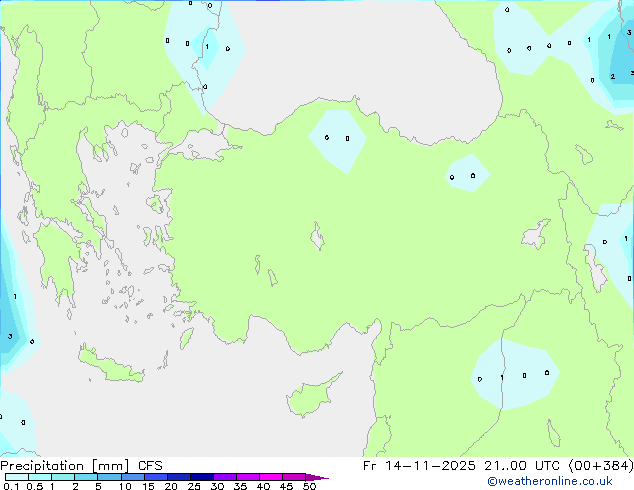Click the legend label '15'
634x490 pixels.
pyautogui.click(x=148, y=486)
